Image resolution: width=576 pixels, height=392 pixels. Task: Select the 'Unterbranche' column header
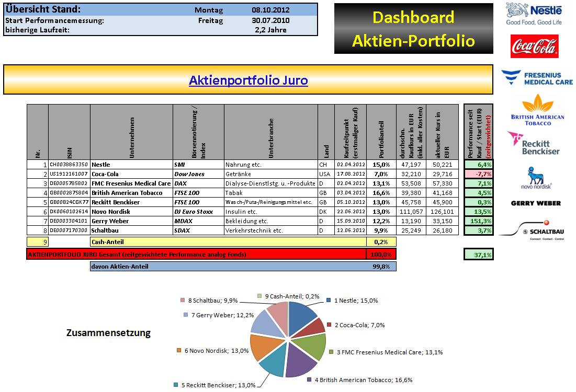270,132
